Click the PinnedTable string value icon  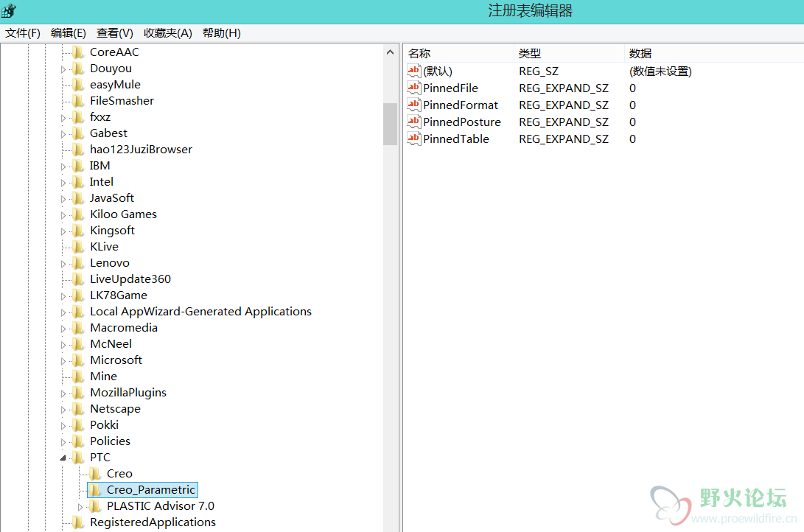[414, 139]
